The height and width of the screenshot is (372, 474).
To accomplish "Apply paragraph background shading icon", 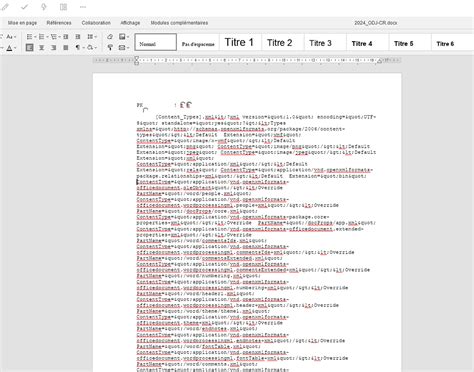I will tap(90, 48).
